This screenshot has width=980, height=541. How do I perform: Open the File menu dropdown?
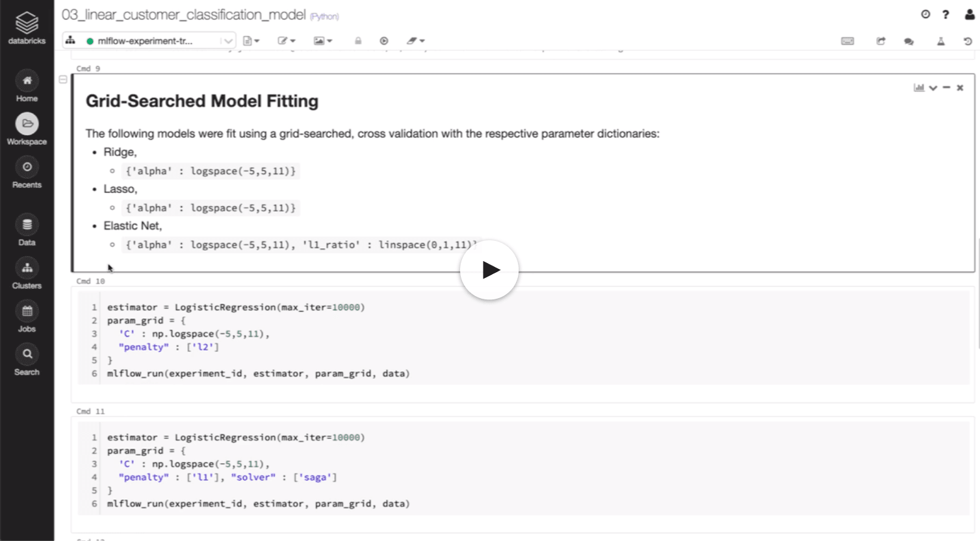coord(251,41)
